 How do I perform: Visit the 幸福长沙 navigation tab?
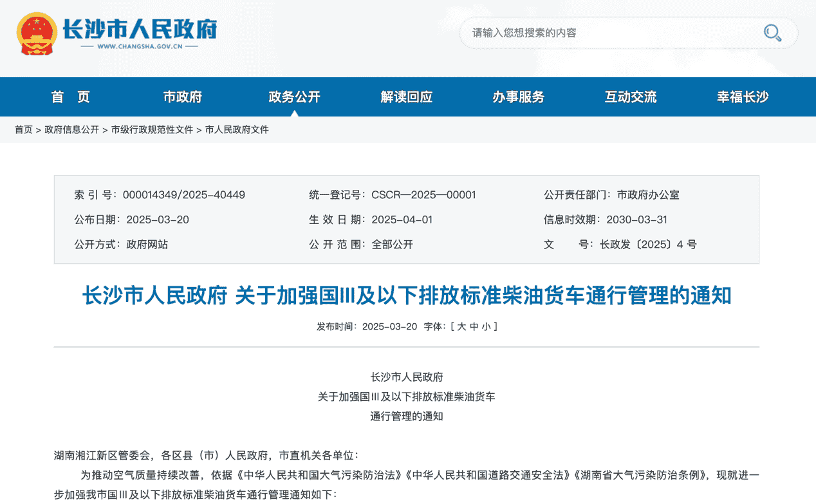coord(742,97)
